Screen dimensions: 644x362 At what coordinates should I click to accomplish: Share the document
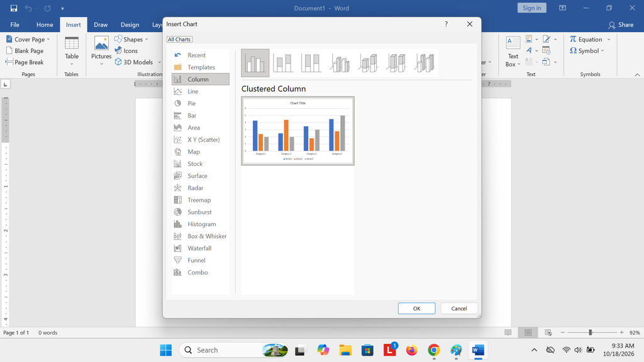pyautogui.click(x=621, y=25)
